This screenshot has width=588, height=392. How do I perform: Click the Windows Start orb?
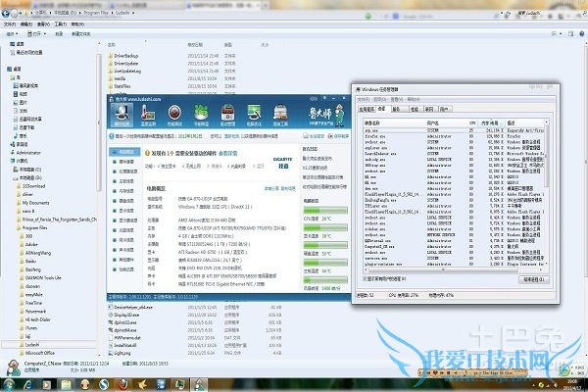click(8, 385)
